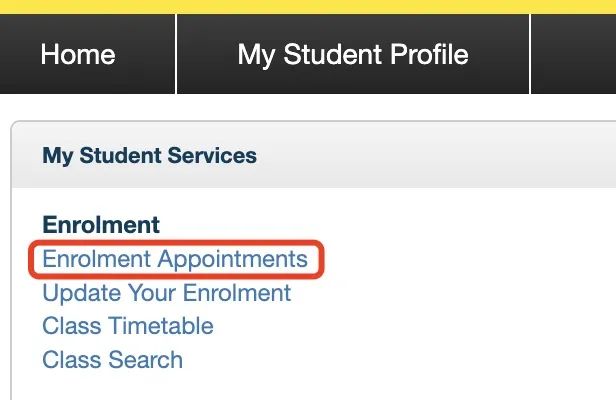View the Class Timetable link
Viewport: 616px width, 400px height.
point(127,326)
